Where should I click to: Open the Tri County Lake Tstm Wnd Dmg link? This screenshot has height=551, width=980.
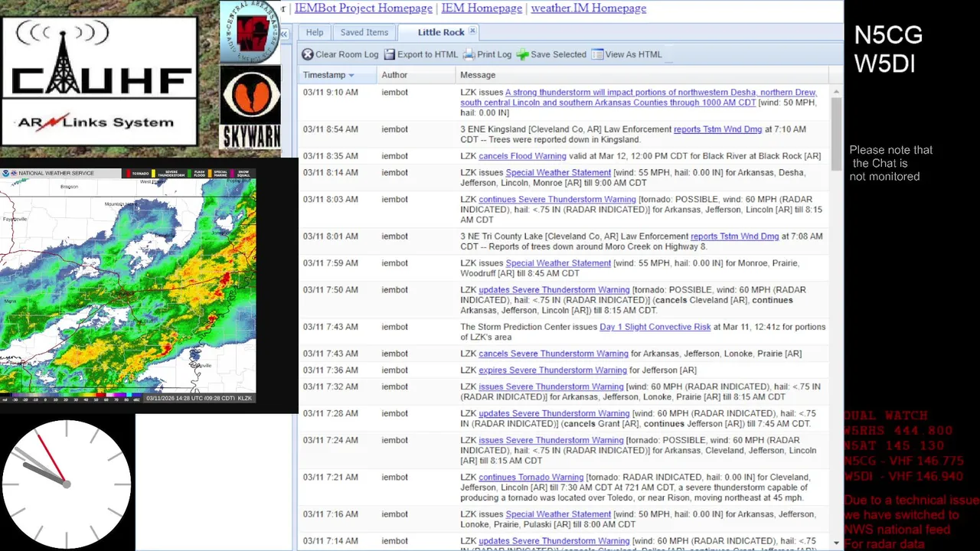point(734,236)
